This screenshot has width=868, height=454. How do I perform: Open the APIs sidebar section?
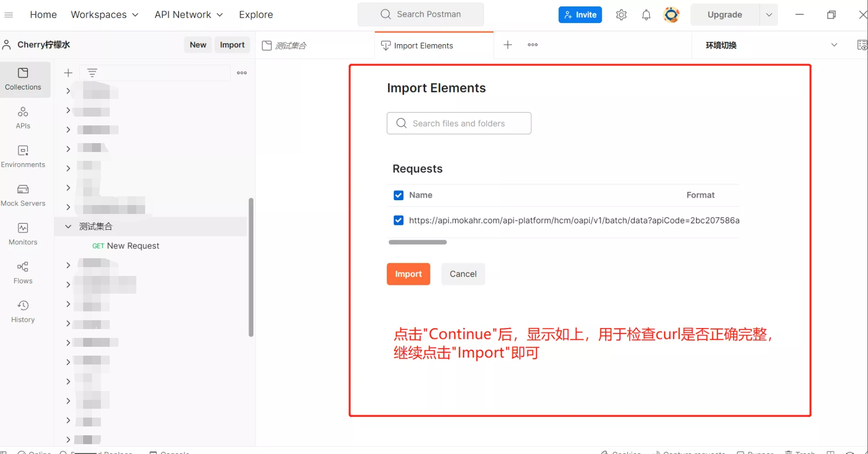click(23, 118)
